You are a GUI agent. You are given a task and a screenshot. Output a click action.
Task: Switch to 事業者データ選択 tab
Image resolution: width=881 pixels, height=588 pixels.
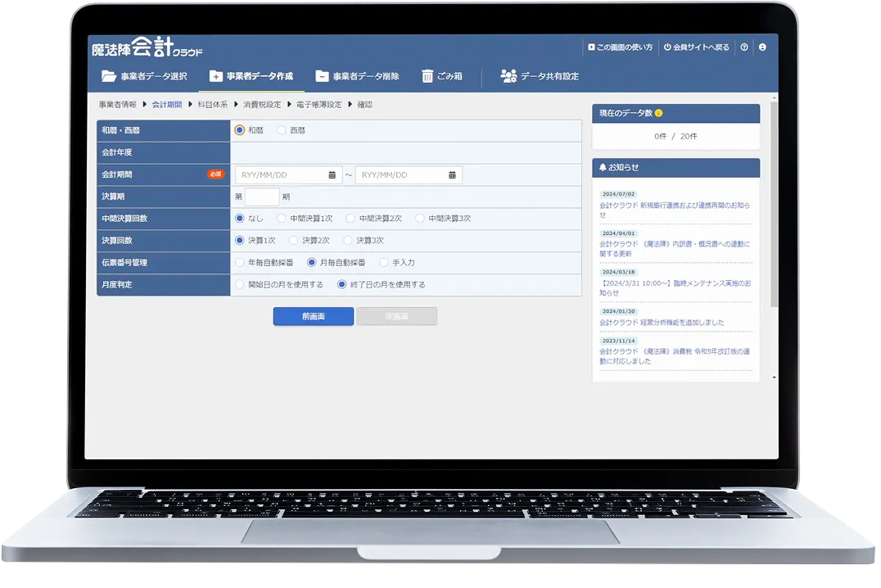[x=144, y=76]
